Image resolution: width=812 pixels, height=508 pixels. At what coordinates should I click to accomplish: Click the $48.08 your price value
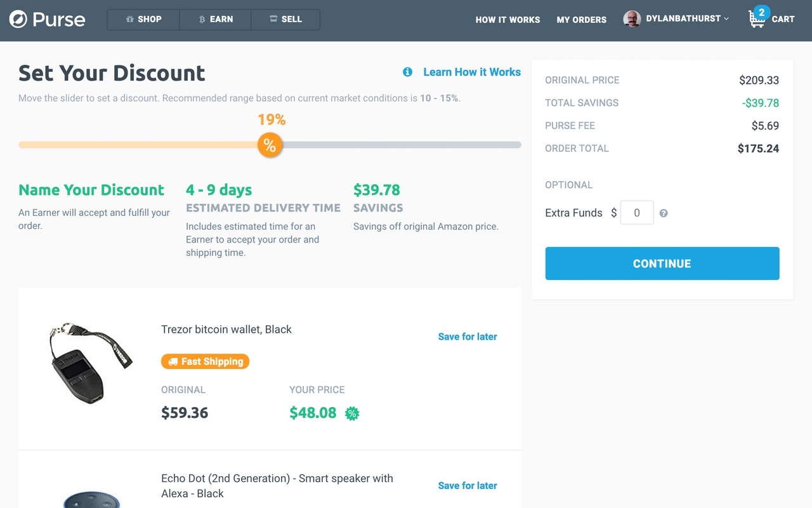coord(313,413)
